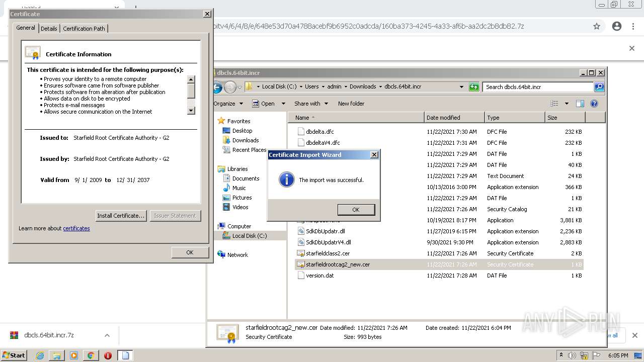Open the Chrome profile avatar icon
The height and width of the screenshot is (362, 644).
617,26
